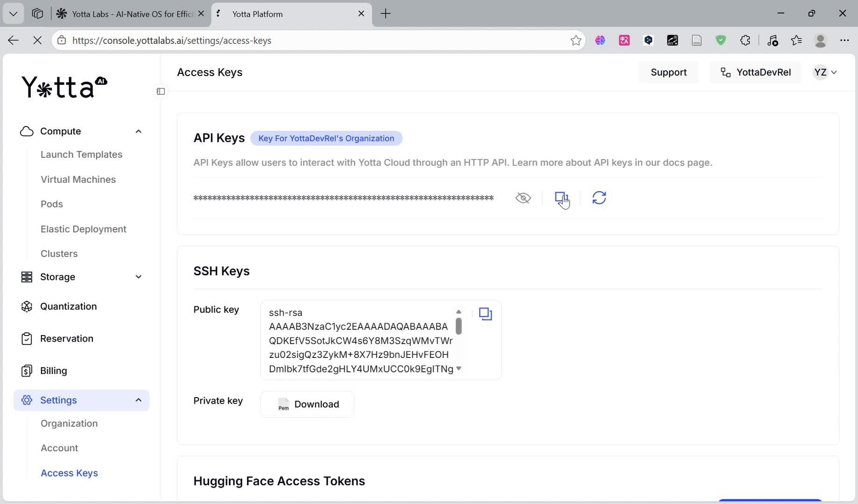Viewport: 858px width, 504px height.
Task: Expand the Storage section in sidebar
Action: pos(138,277)
